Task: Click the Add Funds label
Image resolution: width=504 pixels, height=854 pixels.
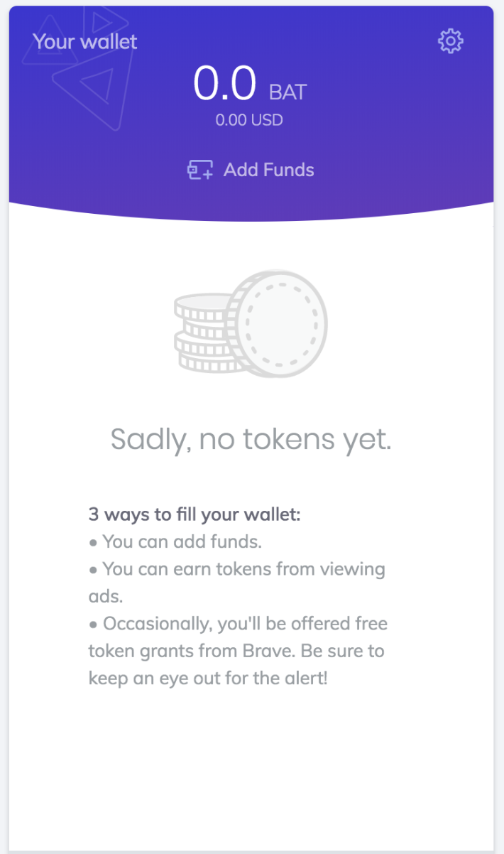Action: pyautogui.click(x=269, y=170)
